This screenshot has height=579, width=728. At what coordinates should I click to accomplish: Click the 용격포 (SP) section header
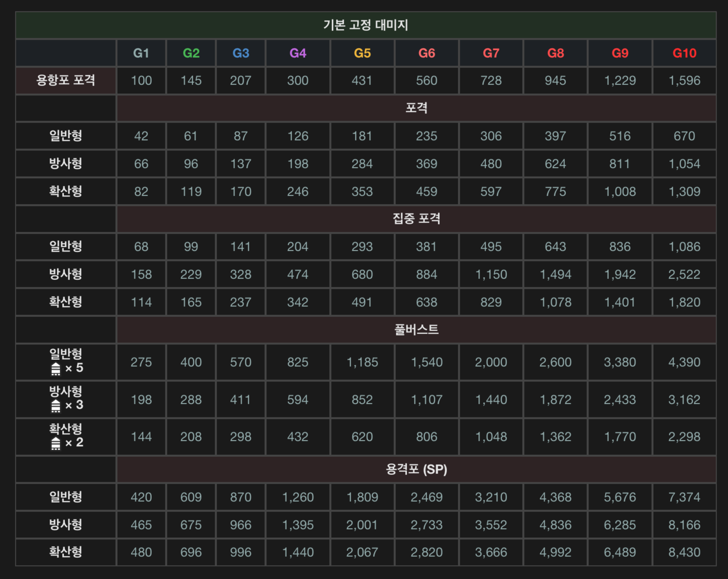[x=416, y=469]
